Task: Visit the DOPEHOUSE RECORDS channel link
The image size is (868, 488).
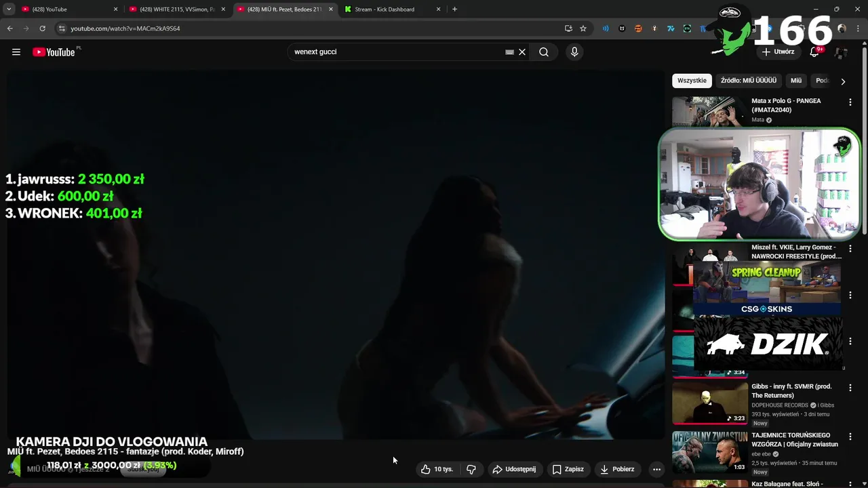Action: [779, 405]
